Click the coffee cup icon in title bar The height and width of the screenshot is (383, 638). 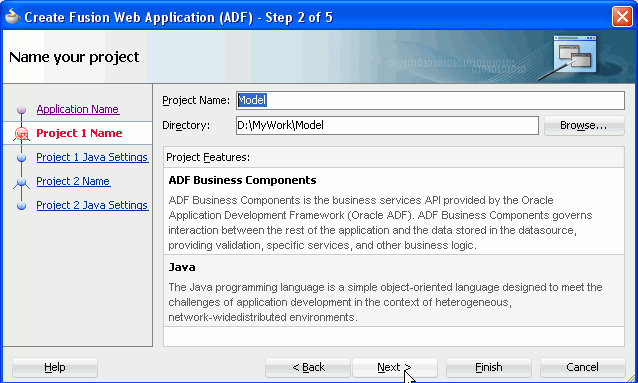click(x=12, y=16)
